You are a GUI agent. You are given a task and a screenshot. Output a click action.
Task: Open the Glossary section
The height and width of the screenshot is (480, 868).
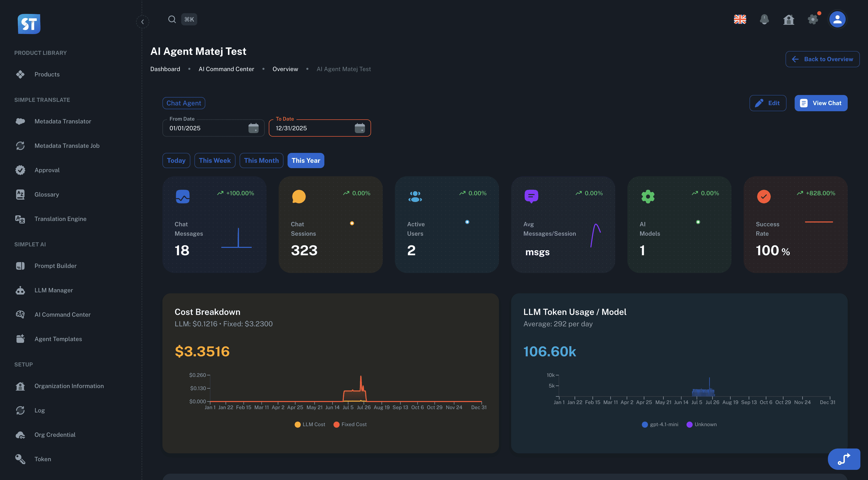47,194
